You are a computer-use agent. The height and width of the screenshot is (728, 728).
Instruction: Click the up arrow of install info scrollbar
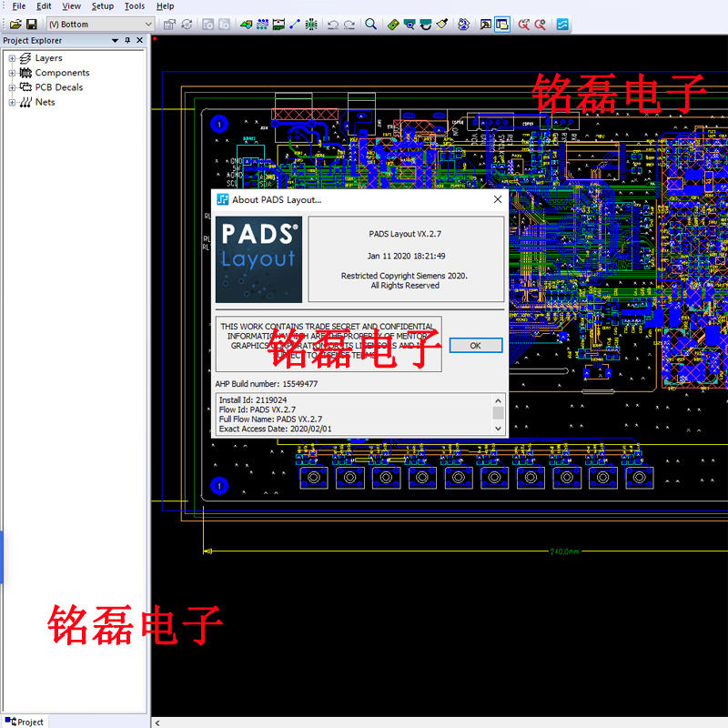[x=498, y=400]
